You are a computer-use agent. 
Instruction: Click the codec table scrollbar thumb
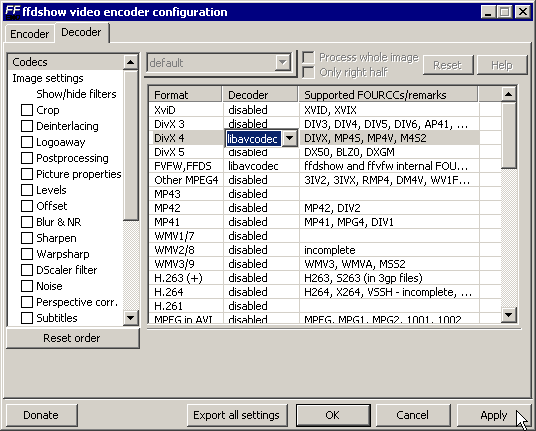[x=509, y=136]
